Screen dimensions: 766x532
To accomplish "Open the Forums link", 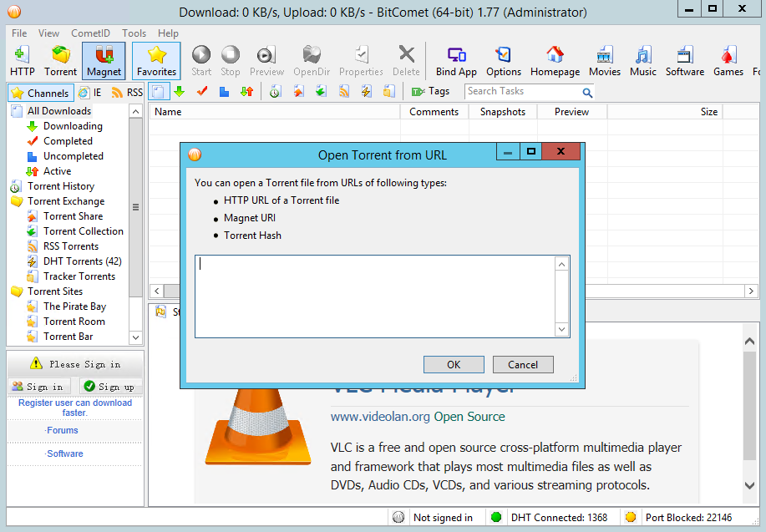I will tap(62, 430).
